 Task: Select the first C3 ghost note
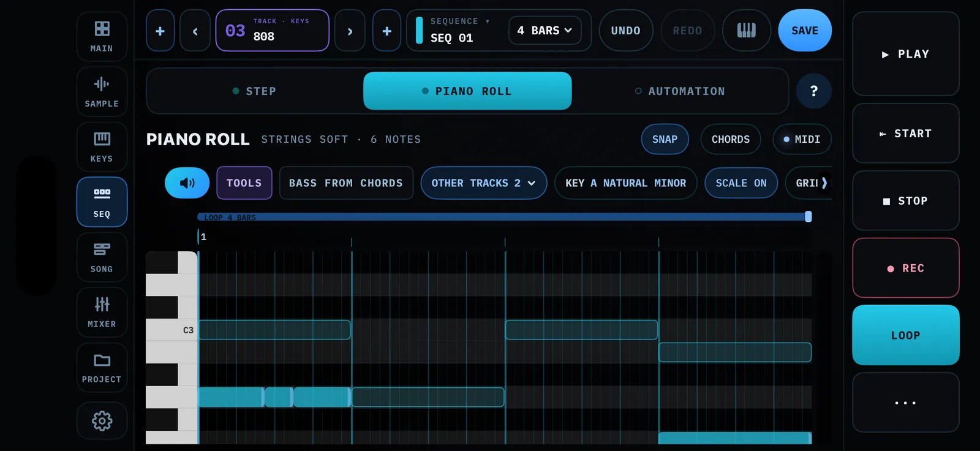point(274,330)
